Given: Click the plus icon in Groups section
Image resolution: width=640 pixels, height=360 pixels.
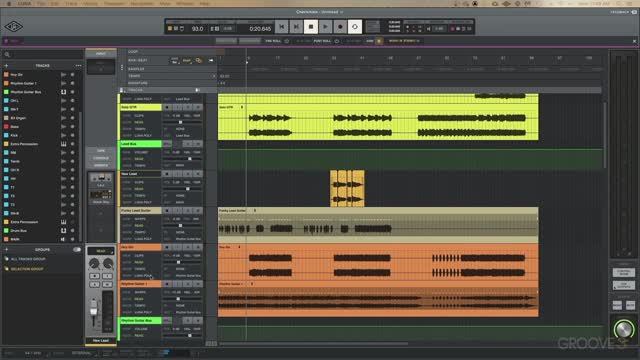Looking at the screenshot, I should click(6, 249).
